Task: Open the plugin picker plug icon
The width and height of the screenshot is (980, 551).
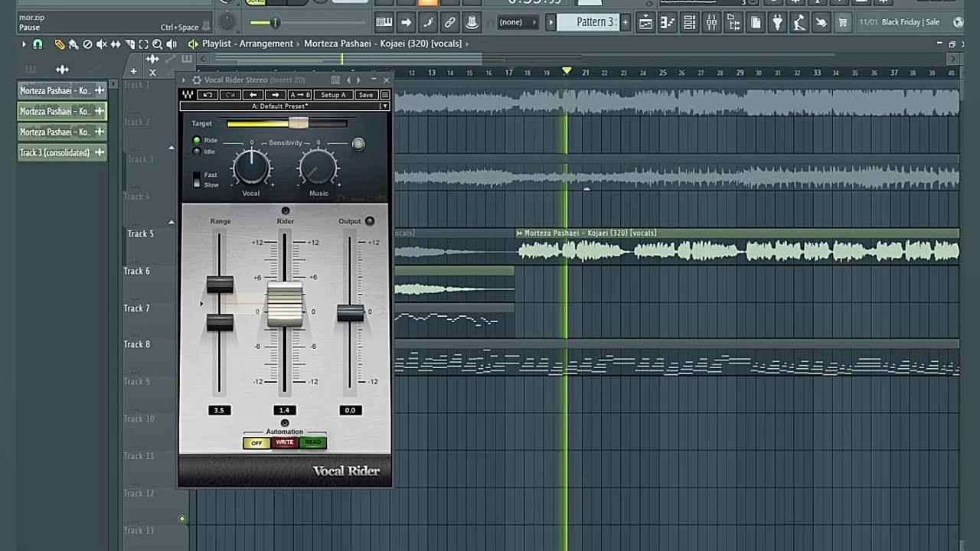Action: point(777,22)
